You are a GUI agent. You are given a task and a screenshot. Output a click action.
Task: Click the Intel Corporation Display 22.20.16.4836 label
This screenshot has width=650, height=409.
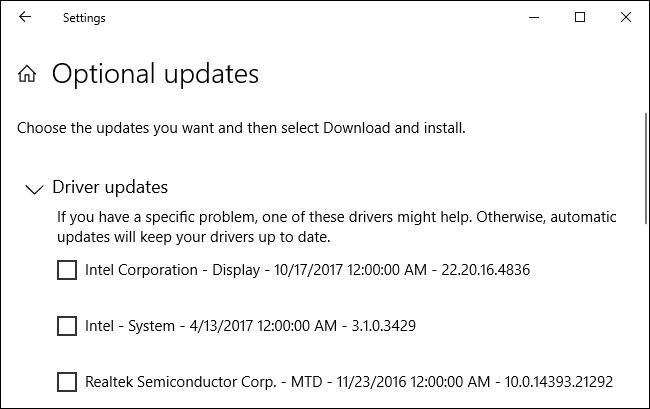(307, 270)
